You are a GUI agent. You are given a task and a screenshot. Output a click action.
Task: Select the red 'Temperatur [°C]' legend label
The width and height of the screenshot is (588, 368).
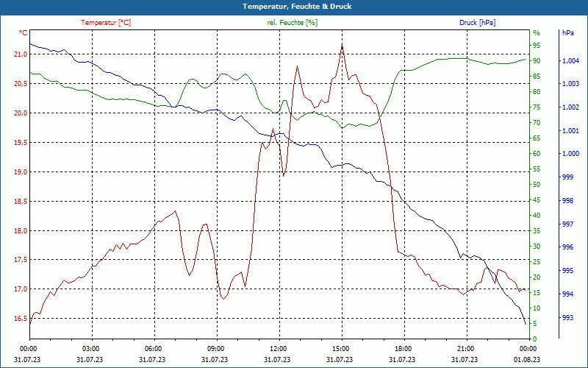click(x=106, y=23)
